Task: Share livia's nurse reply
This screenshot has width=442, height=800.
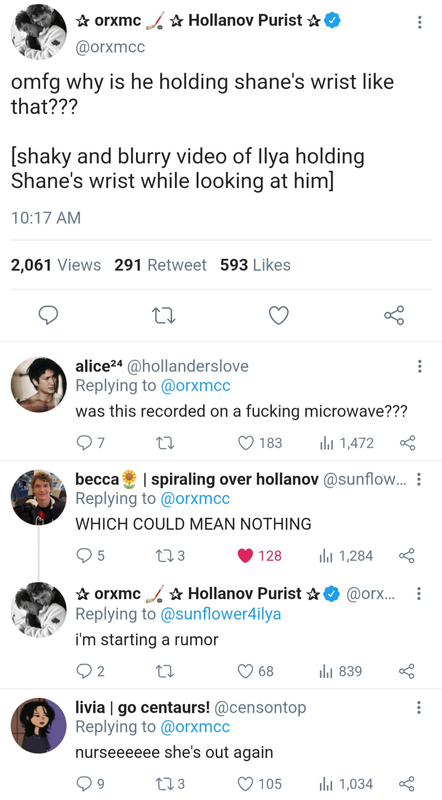Action: tap(408, 783)
